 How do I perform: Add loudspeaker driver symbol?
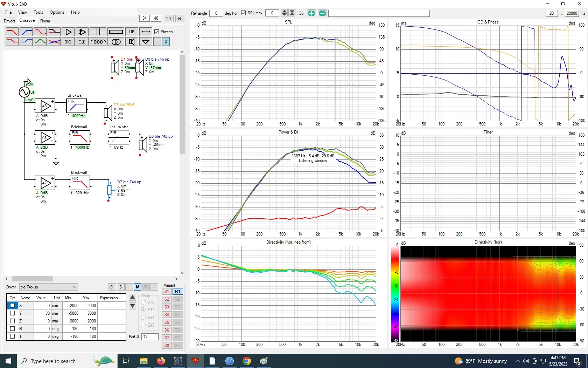pos(132,42)
